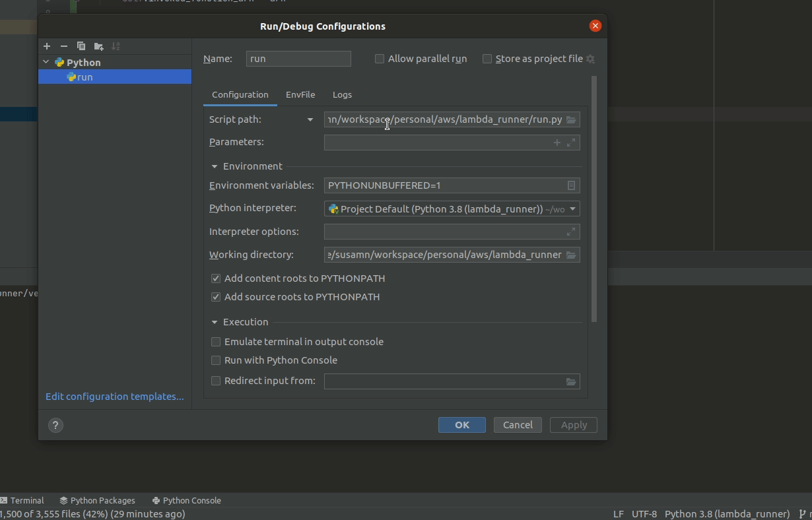Open environment variables editor icon
This screenshot has height=520, width=812.
(571, 185)
